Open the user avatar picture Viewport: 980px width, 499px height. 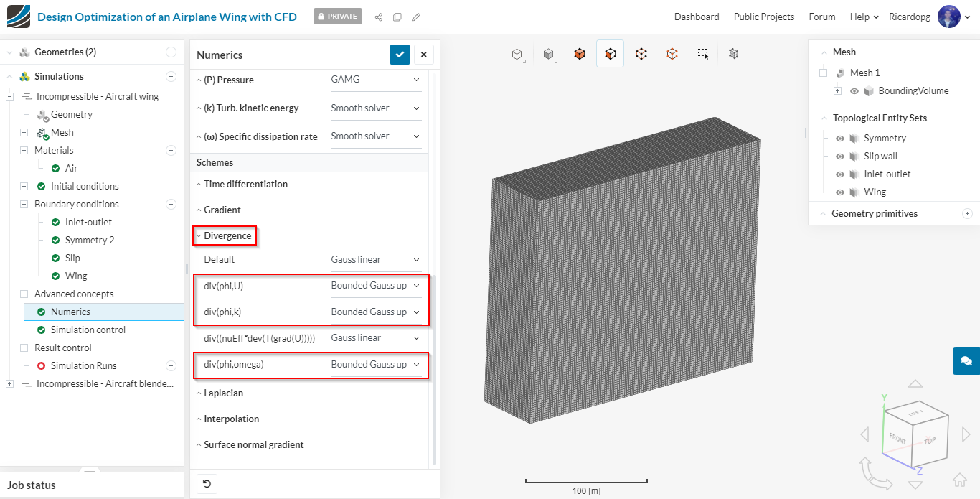(x=948, y=17)
